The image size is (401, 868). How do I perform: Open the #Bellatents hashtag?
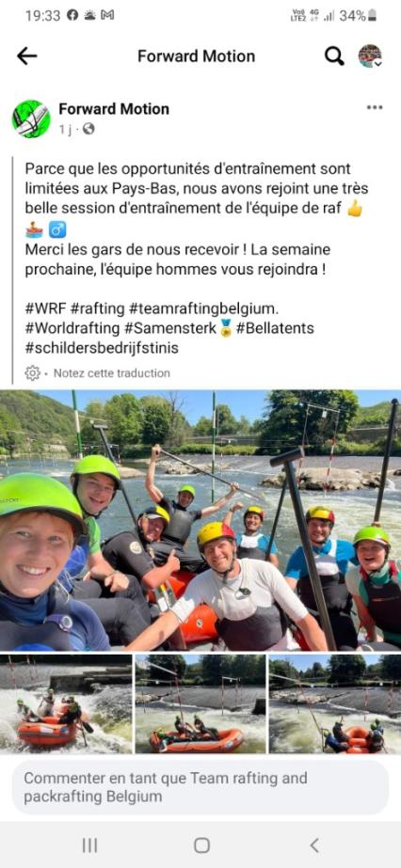click(x=275, y=328)
